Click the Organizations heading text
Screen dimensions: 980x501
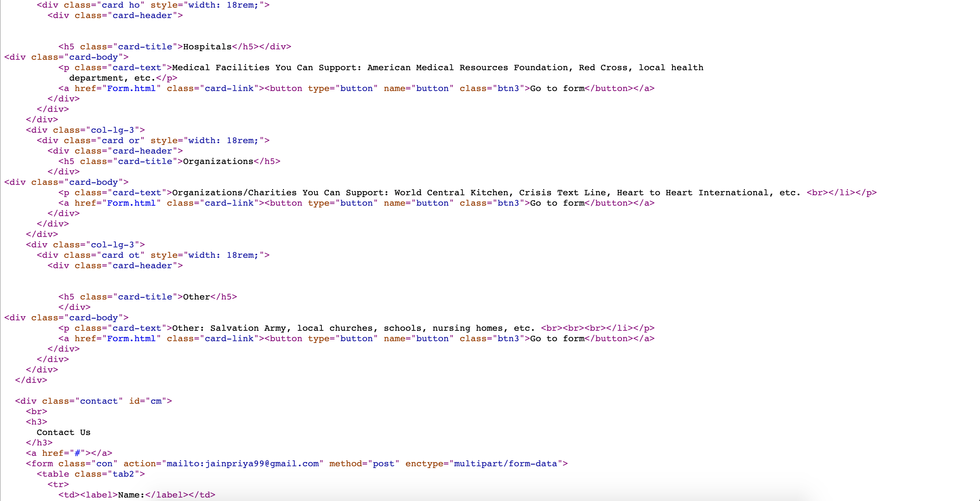(218, 162)
